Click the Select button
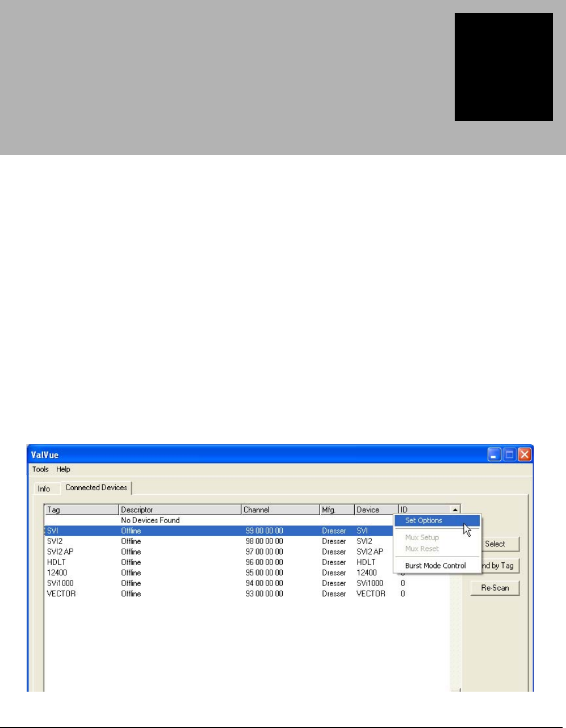 (495, 544)
